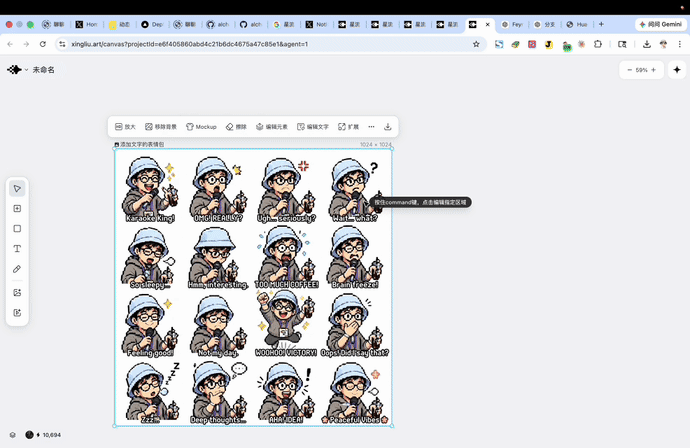The width and height of the screenshot is (690, 448).
Task: Open a new browser tab with plus button
Action: pos(601,24)
